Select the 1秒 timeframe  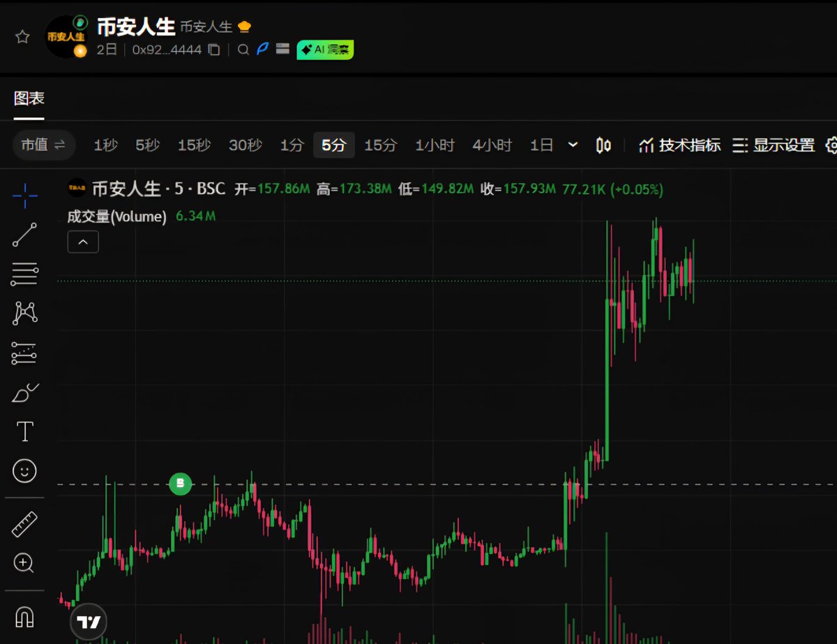[x=105, y=145]
